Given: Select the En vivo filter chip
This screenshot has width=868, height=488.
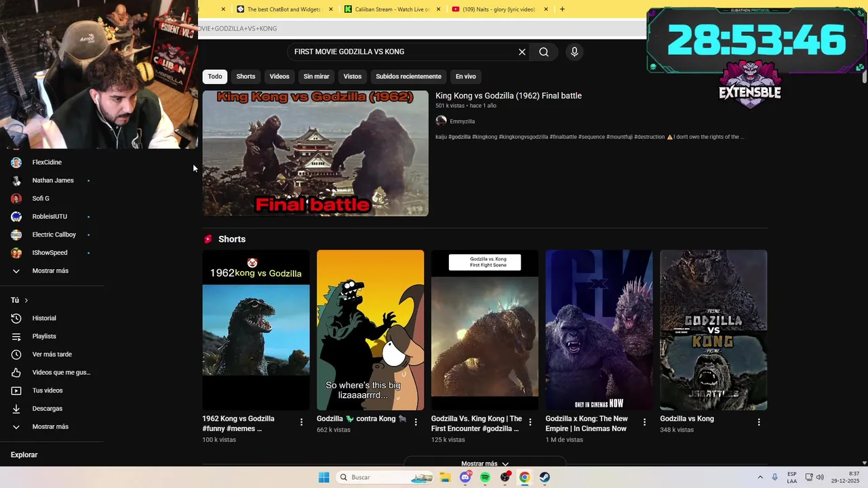Looking at the screenshot, I should click(466, 77).
